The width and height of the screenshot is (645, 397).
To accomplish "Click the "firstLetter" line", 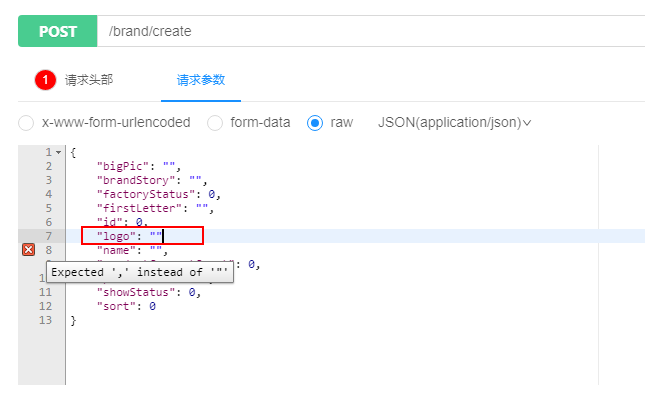I will (x=155, y=208).
